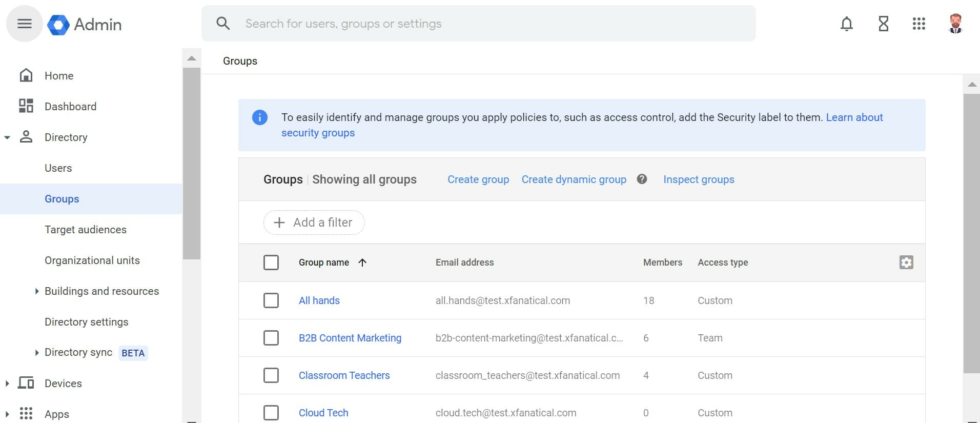Open Dashboard in the sidebar
Screen dimensions: 980x423
71,107
